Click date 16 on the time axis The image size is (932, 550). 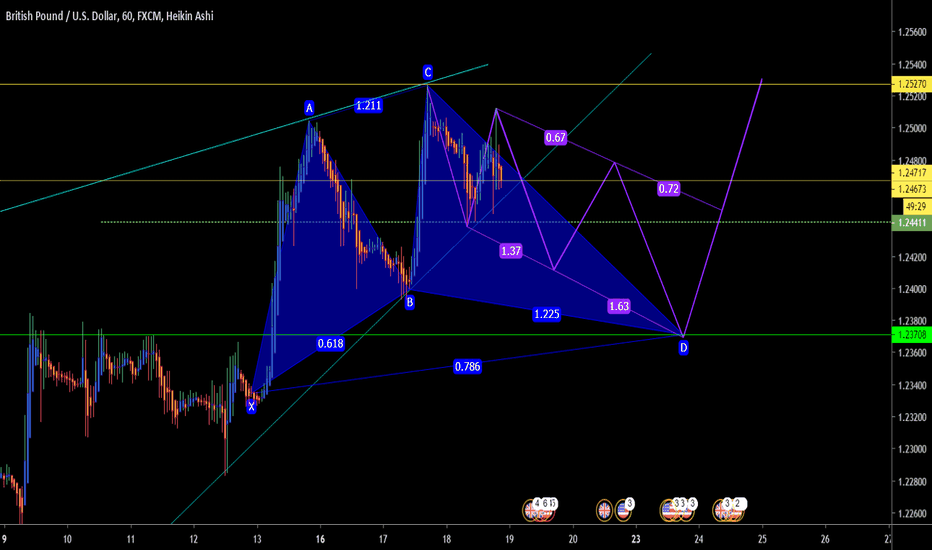click(320, 539)
